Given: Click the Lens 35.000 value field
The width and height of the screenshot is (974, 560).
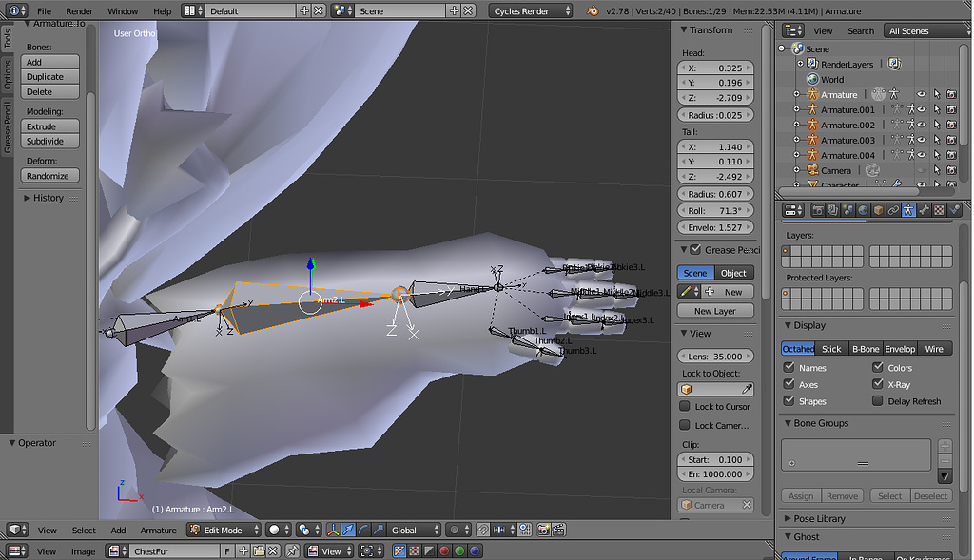Looking at the screenshot, I should pyautogui.click(x=715, y=357).
